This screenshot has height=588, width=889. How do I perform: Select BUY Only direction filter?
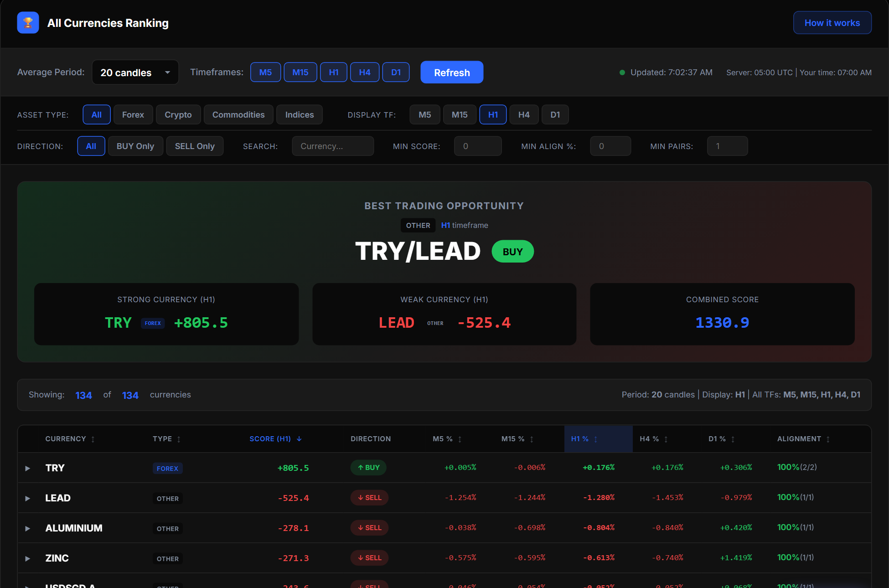135,146
